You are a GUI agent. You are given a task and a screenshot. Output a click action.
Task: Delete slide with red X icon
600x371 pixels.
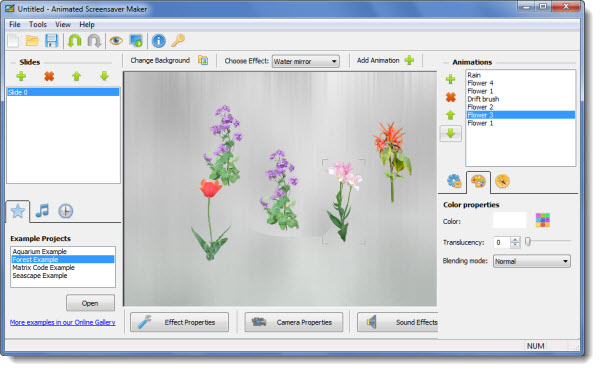[x=49, y=76]
